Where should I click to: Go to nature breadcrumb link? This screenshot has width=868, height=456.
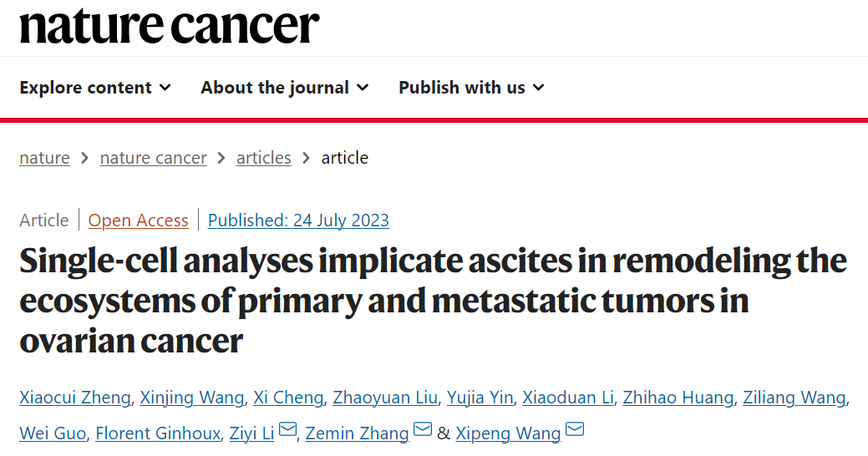[44, 158]
